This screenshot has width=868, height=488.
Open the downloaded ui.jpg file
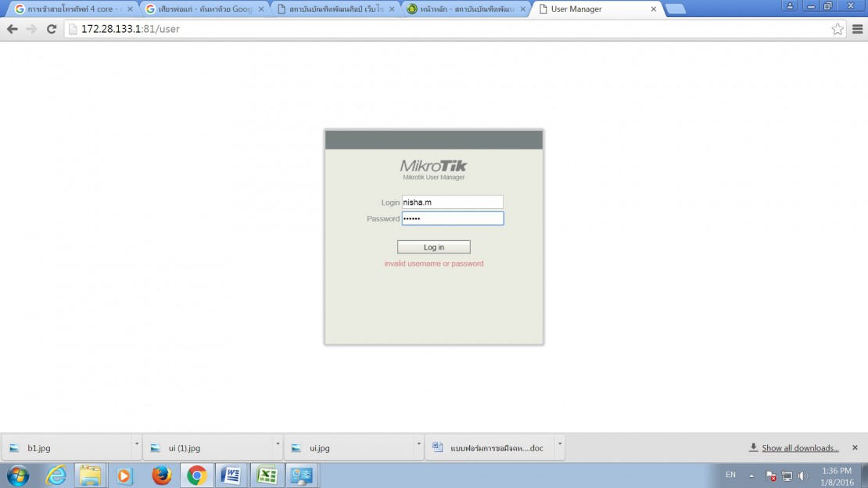350,447
